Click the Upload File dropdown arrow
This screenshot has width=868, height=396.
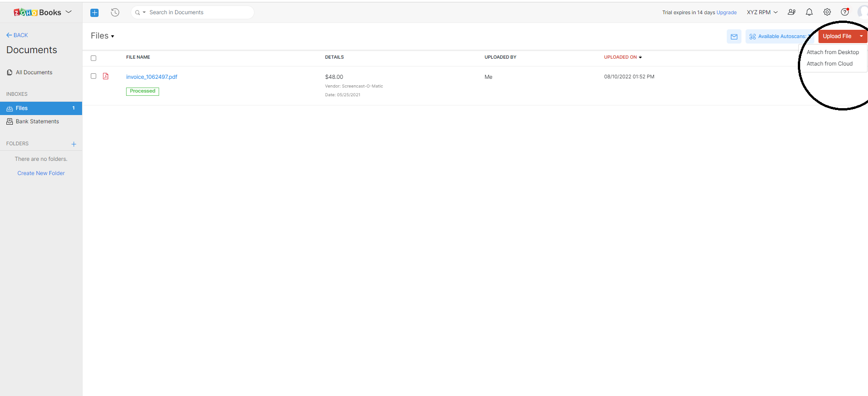click(862, 36)
